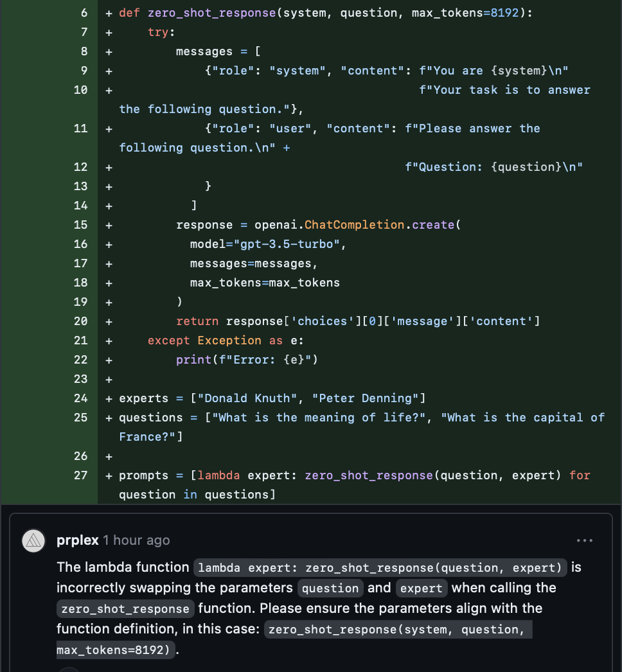Click the prplex avatar icon
The width and height of the screenshot is (622, 672).
[33, 541]
